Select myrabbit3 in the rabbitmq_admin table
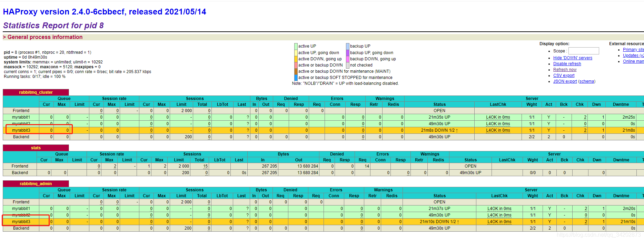The height and width of the screenshot is (241, 644). tap(21, 222)
